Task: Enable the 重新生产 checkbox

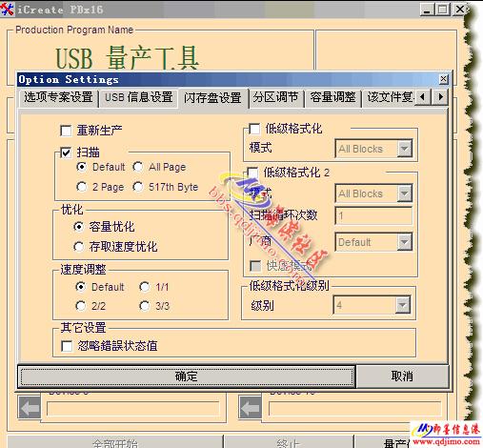Action: 66,131
